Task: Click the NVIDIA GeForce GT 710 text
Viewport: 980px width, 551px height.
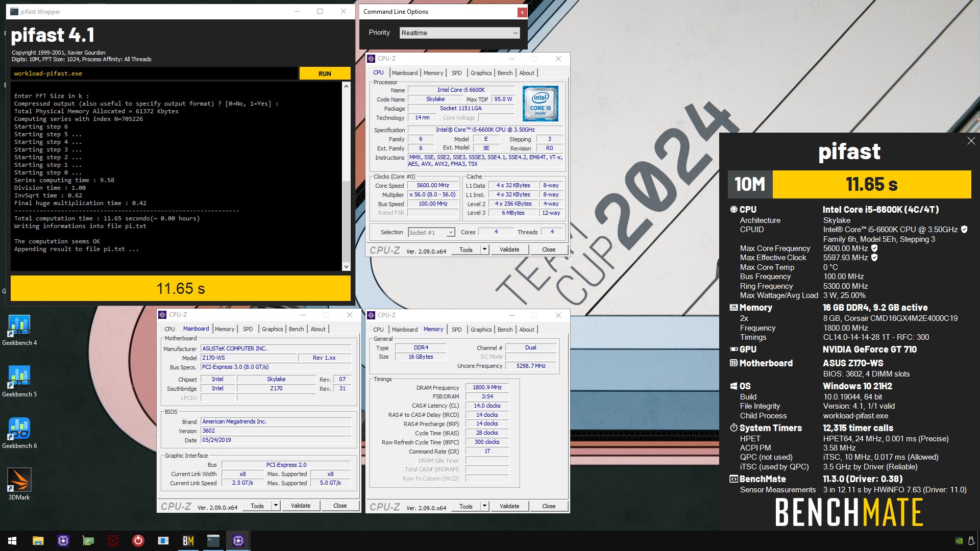Action: [x=870, y=349]
